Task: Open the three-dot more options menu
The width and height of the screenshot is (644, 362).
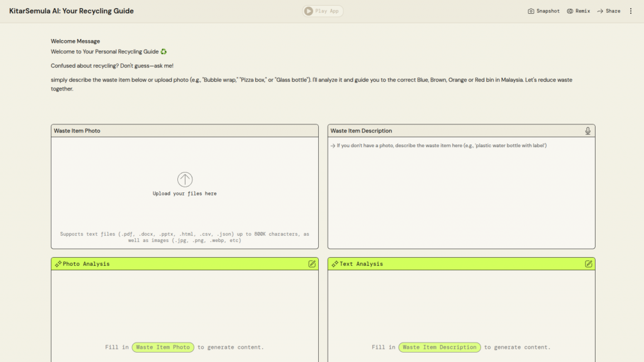Action: coord(631,11)
